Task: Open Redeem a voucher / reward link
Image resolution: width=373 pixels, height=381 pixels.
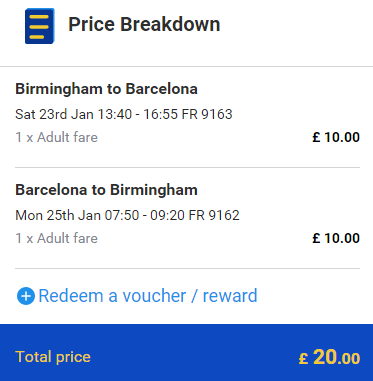Action: (137, 296)
